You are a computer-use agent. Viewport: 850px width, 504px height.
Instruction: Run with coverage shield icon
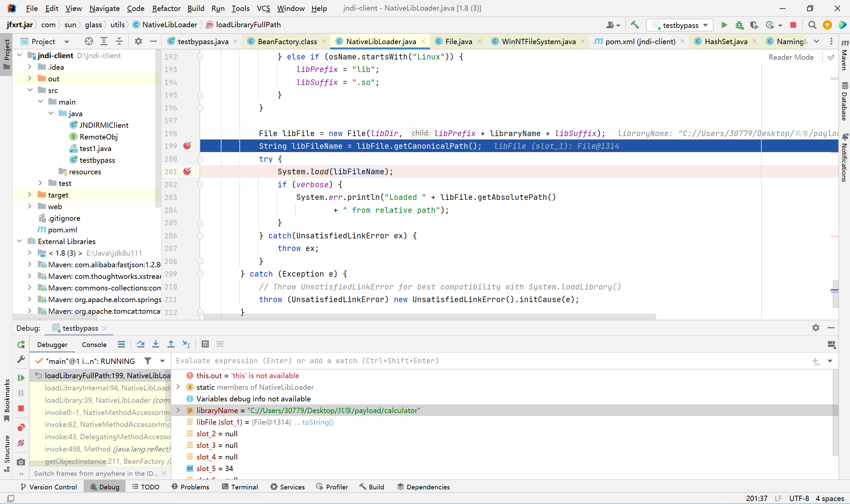(754, 25)
